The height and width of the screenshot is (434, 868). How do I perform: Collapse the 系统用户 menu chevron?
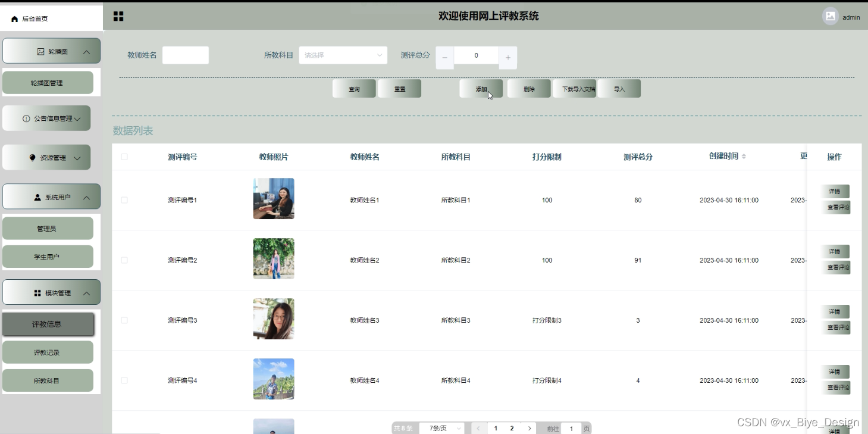(x=87, y=198)
